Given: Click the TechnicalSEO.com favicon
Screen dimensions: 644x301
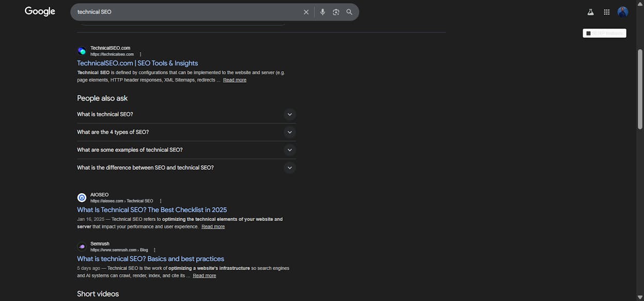Looking at the screenshot, I should point(82,51).
